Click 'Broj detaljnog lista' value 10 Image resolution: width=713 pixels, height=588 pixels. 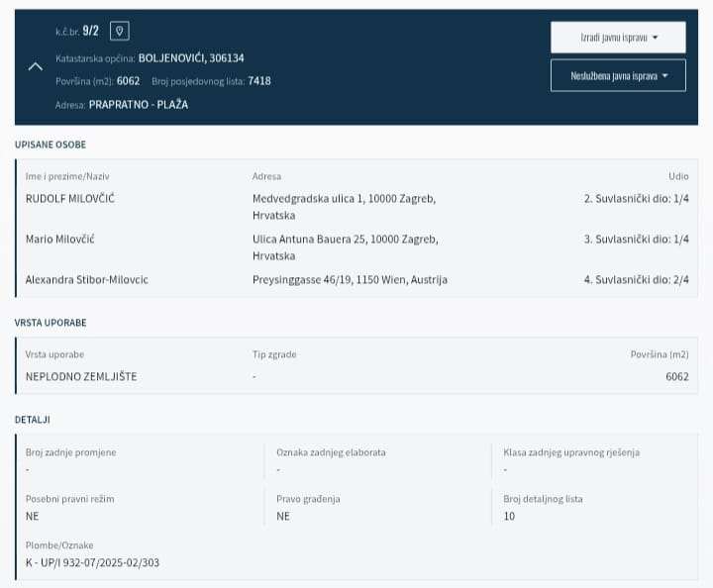509,516
